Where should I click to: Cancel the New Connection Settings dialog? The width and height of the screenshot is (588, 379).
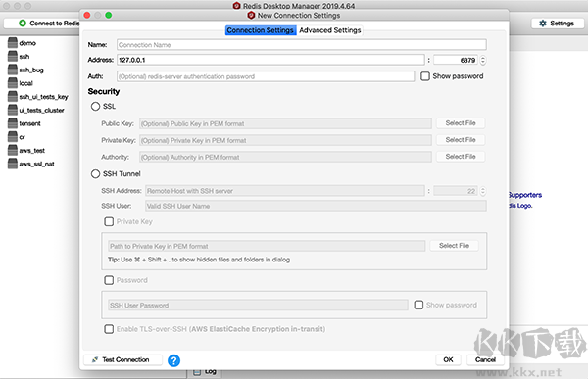485,359
